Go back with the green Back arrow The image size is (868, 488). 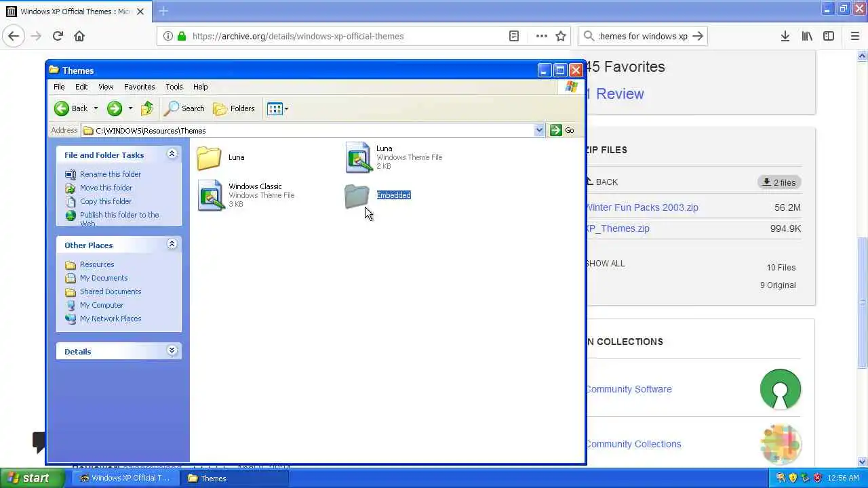pos(71,108)
